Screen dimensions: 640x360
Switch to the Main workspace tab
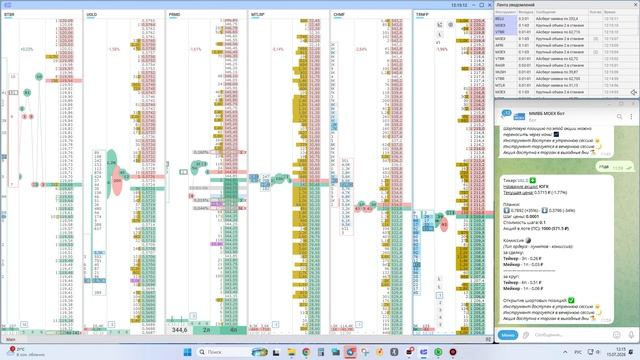point(11,339)
